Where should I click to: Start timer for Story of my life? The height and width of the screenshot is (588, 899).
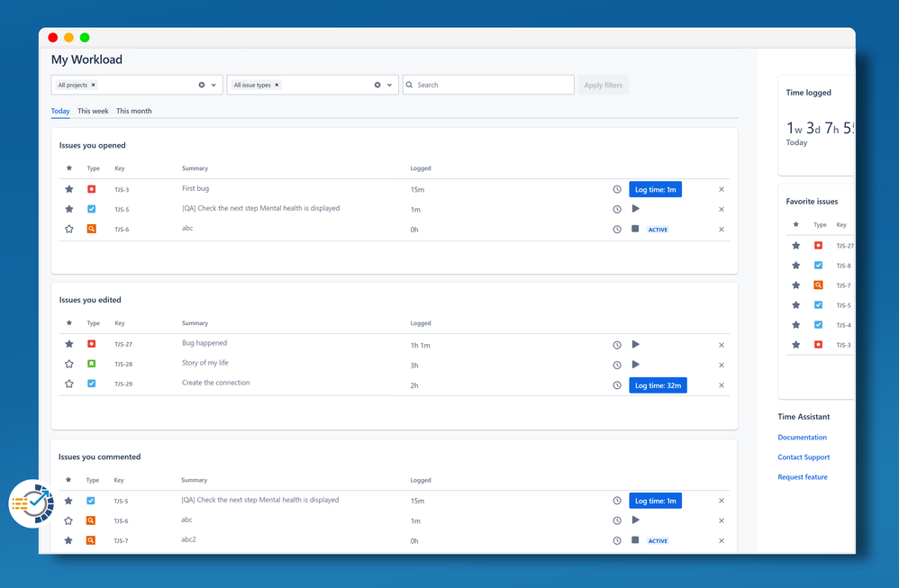[x=635, y=365]
